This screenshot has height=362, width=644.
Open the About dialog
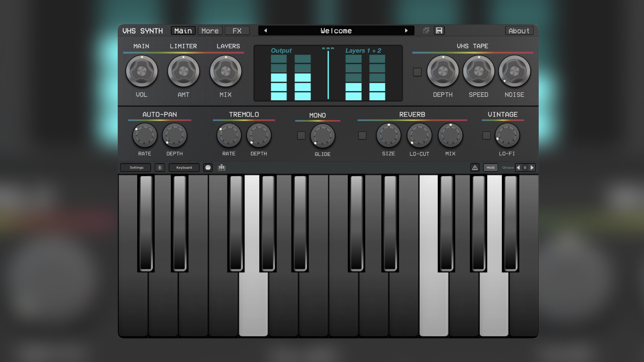pyautogui.click(x=519, y=31)
